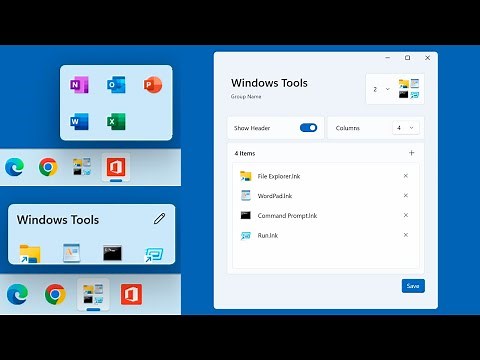Click the Windows Tools group name field
The width and height of the screenshot is (480, 360).
269,83
